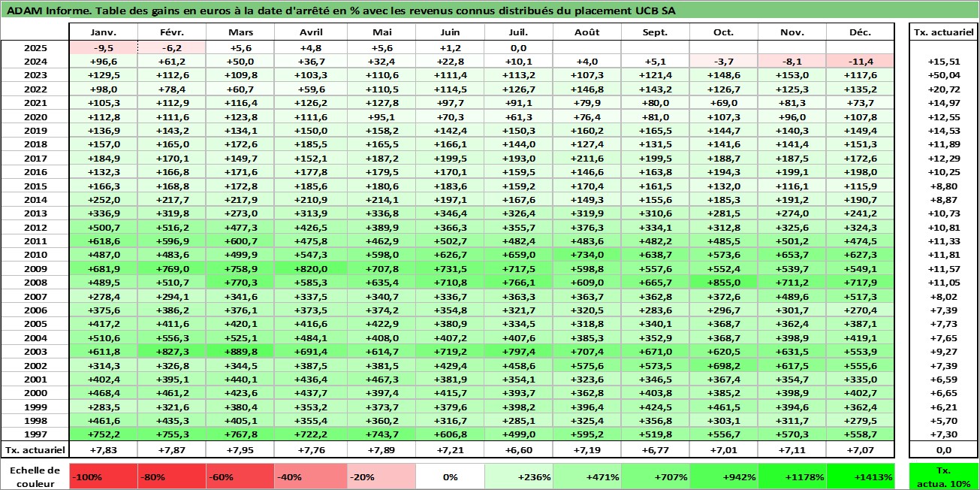Select the 'Févr.' column header
The height and width of the screenshot is (490, 980).
pyautogui.click(x=172, y=32)
